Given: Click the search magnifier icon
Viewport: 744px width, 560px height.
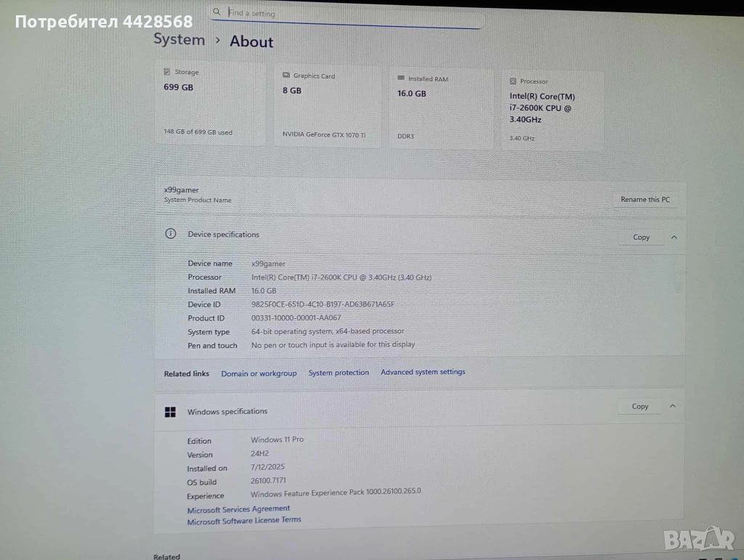Looking at the screenshot, I should point(217,12).
